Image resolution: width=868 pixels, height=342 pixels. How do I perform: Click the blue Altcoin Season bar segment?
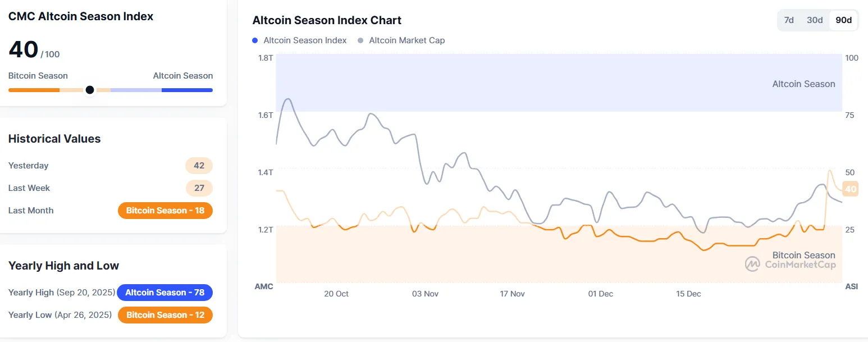pyautogui.click(x=187, y=90)
